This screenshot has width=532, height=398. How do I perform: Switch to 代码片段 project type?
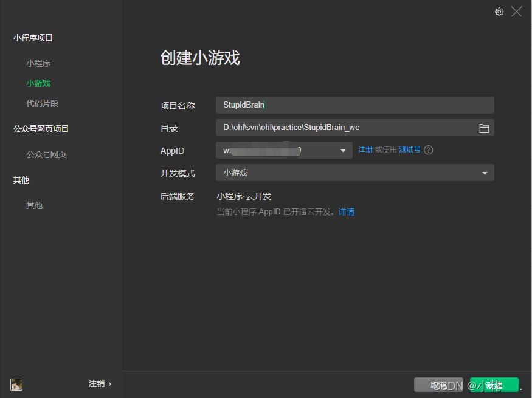click(x=42, y=103)
